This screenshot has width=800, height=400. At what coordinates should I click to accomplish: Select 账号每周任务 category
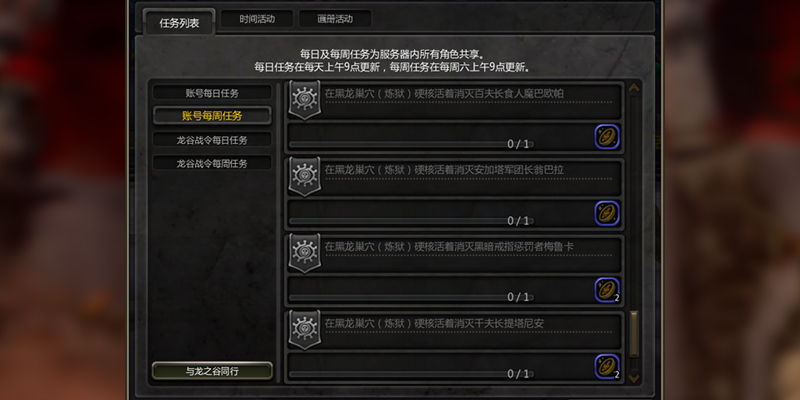click(x=212, y=116)
